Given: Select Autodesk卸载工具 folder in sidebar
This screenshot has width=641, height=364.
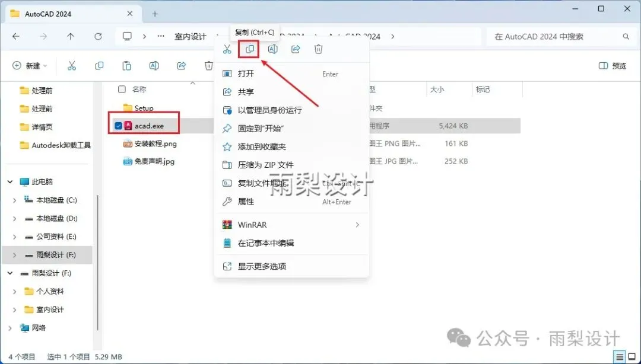Looking at the screenshot, I should click(x=55, y=145).
